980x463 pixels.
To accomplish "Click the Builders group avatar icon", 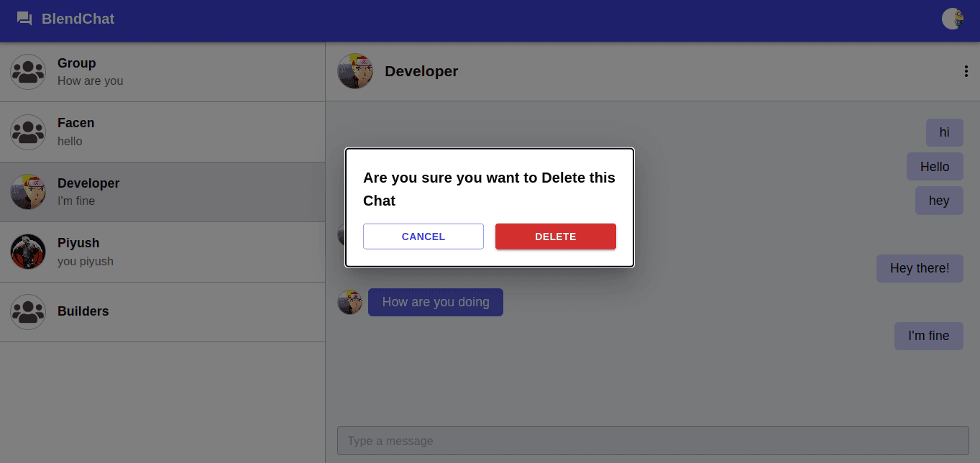I will [x=28, y=312].
